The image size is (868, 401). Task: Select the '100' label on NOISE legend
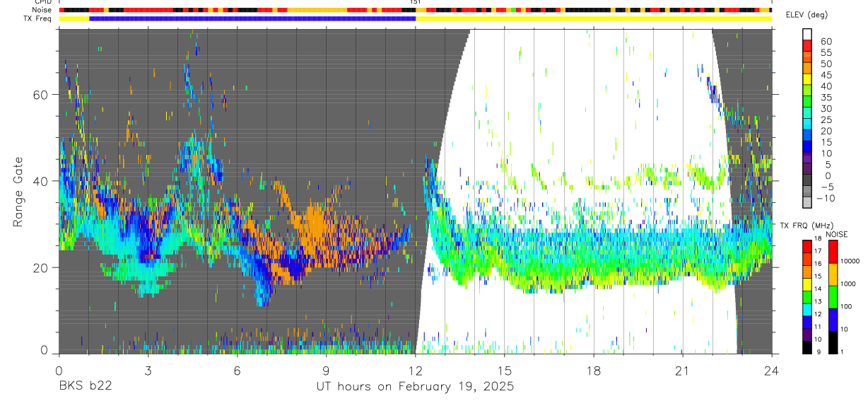tap(845, 306)
